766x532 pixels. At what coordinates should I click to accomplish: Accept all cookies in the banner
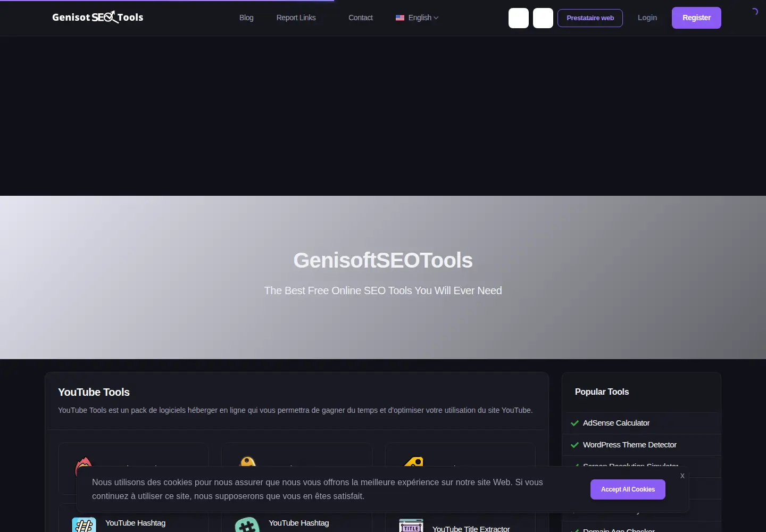(x=628, y=489)
